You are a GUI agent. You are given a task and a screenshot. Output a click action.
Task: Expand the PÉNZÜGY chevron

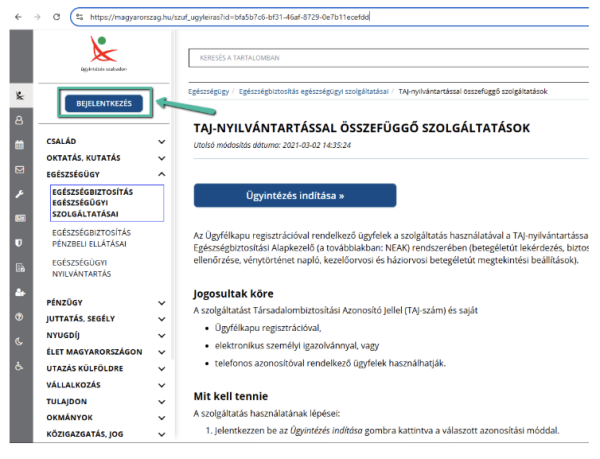162,303
